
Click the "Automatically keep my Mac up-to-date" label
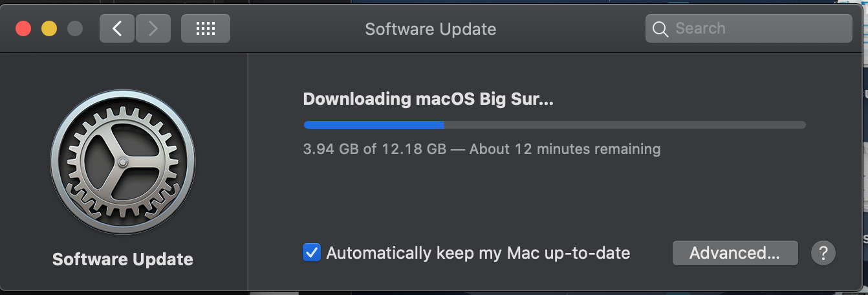pyautogui.click(x=478, y=252)
